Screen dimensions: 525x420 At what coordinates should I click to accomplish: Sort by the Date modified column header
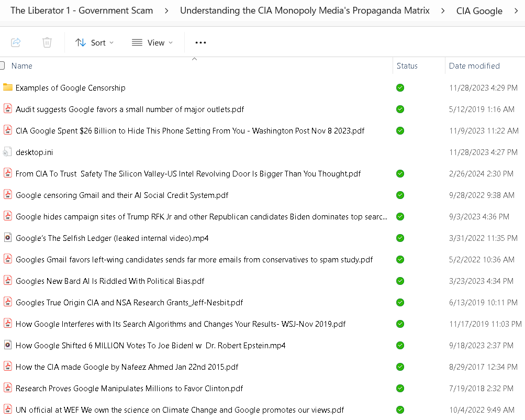474,66
